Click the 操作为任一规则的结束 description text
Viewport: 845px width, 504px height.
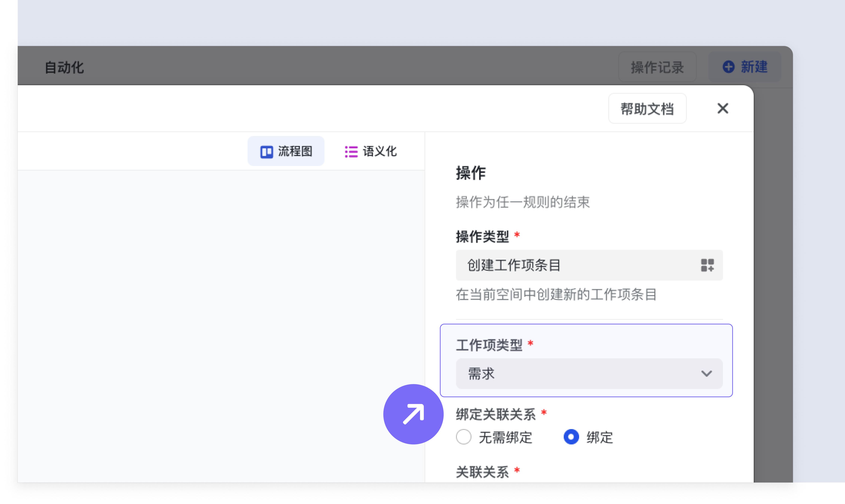point(523,202)
